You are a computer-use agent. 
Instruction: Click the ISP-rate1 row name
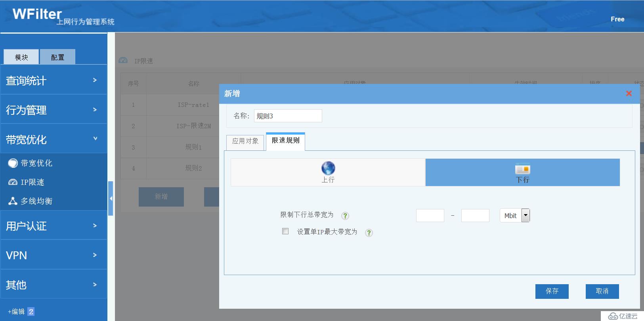193,105
